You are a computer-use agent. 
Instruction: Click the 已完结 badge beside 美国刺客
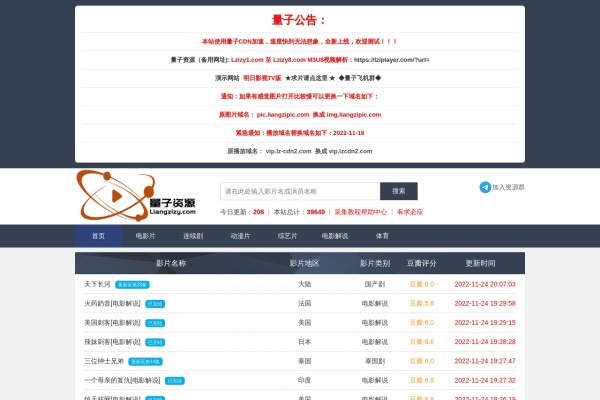(x=155, y=323)
